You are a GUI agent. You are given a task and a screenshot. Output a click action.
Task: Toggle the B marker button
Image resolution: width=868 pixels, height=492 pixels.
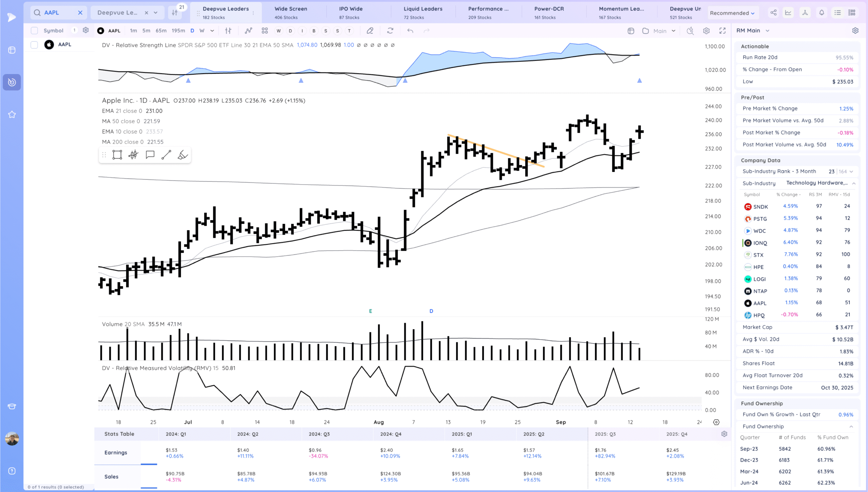click(314, 31)
